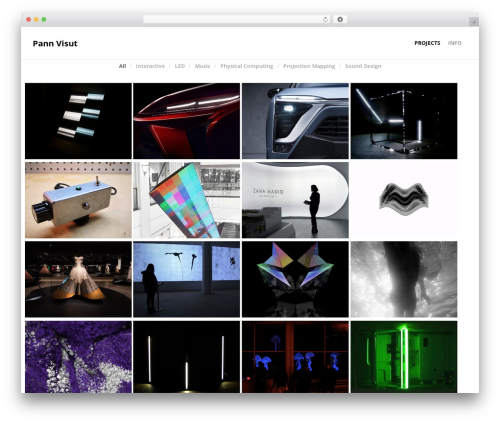This screenshot has height=423, width=500.
Task: Open the green neon tube project thumbnail
Action: (x=404, y=357)
